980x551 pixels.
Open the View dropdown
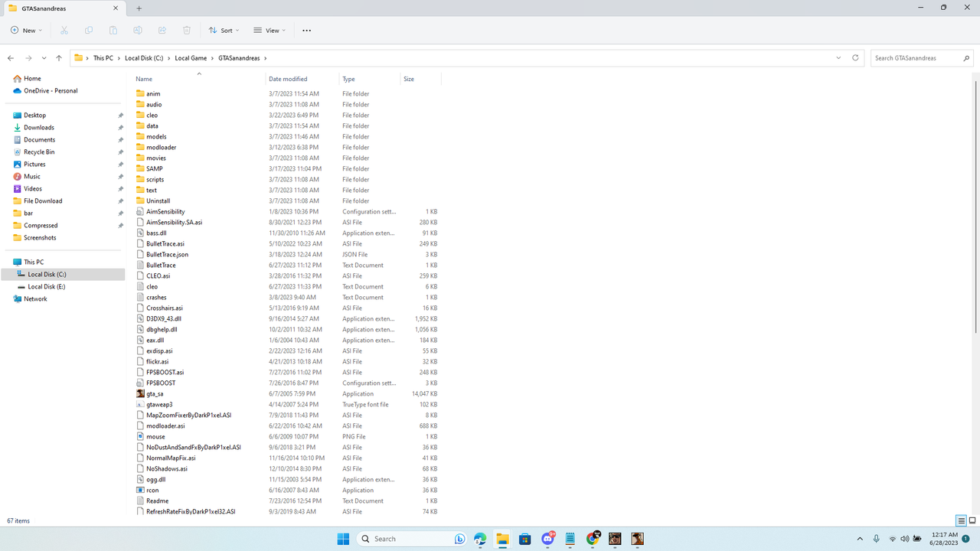pos(269,31)
